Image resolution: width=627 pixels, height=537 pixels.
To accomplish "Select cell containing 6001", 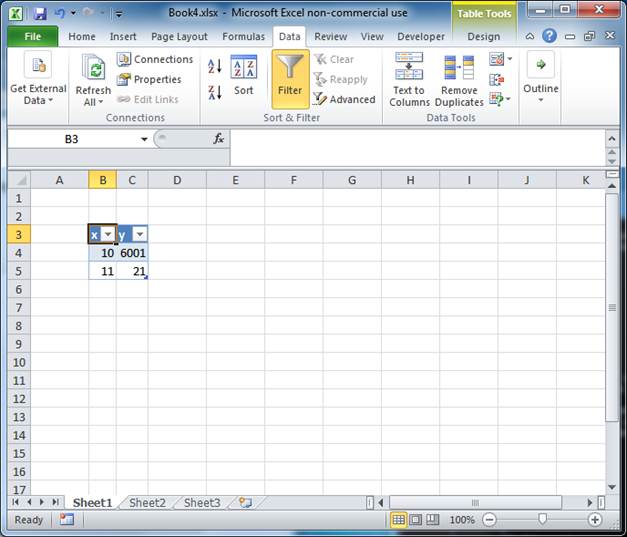I will (x=132, y=253).
